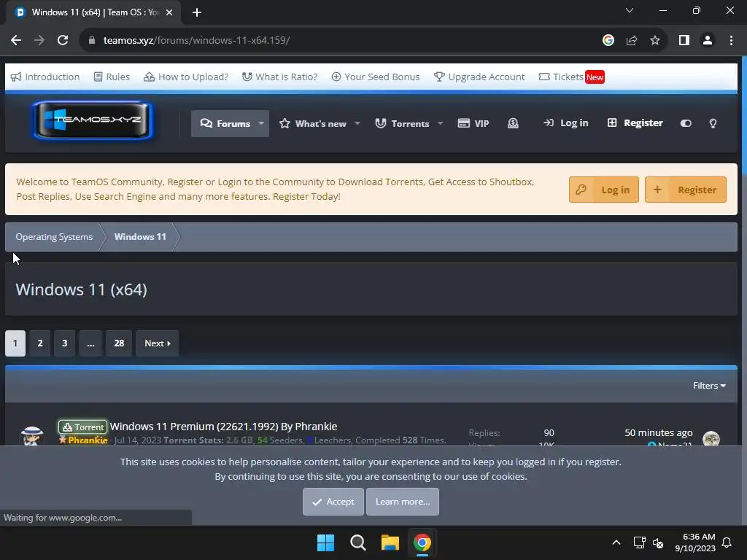Viewport: 747px width, 560px height.
Task: Go back with the browser back arrow
Action: (x=16, y=41)
